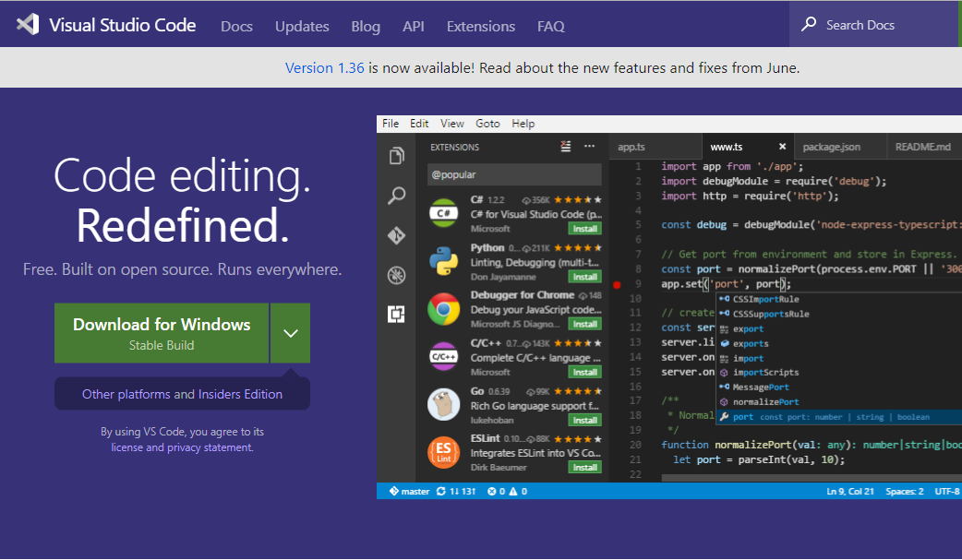Open the license link
This screenshot has width=962, height=560.
click(x=127, y=447)
